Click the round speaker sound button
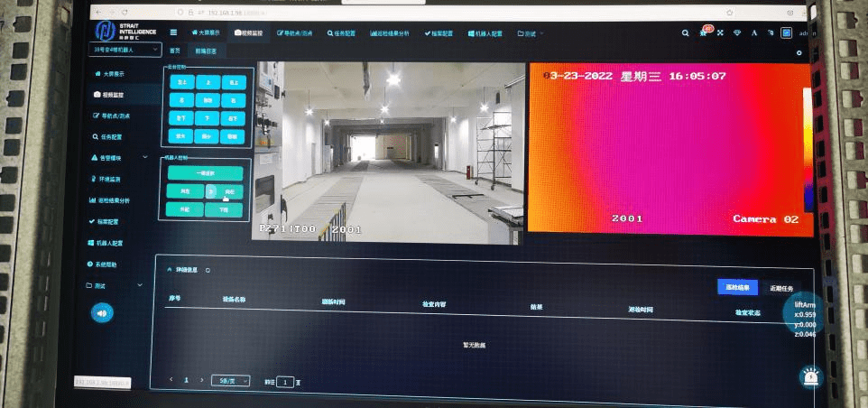The width and height of the screenshot is (868, 408). click(x=103, y=313)
